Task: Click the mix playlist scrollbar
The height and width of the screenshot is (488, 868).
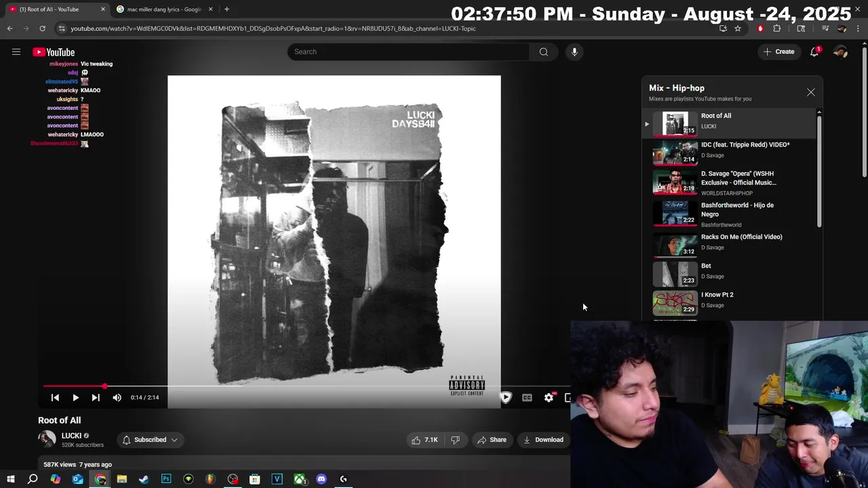Action: 819,171
